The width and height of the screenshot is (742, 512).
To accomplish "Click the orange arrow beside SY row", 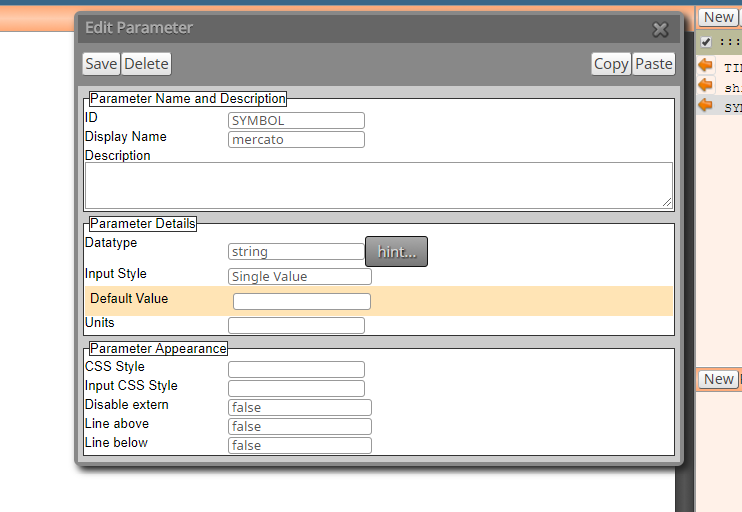I will pyautogui.click(x=706, y=105).
